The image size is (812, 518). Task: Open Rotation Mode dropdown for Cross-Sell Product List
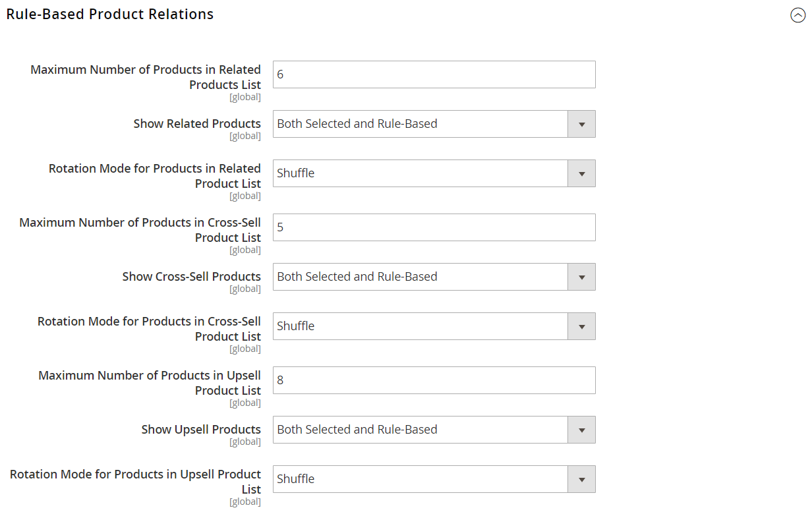[x=434, y=326]
